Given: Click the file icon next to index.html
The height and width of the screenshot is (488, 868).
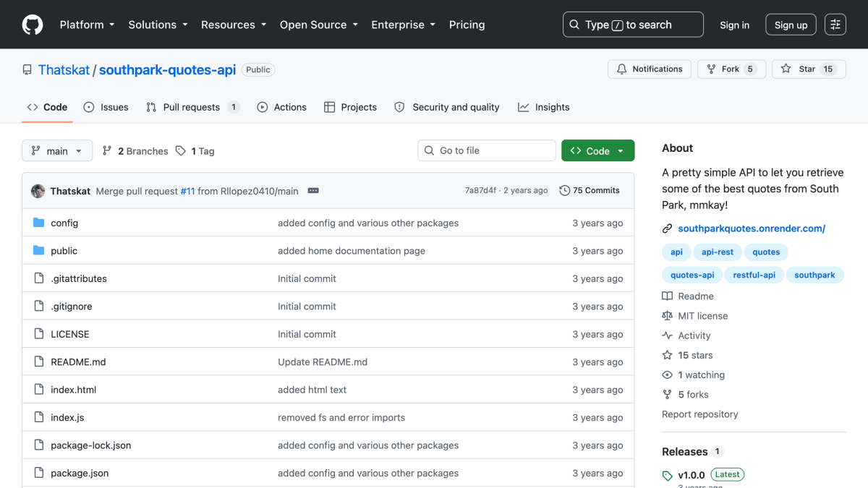Looking at the screenshot, I should click(x=39, y=390).
